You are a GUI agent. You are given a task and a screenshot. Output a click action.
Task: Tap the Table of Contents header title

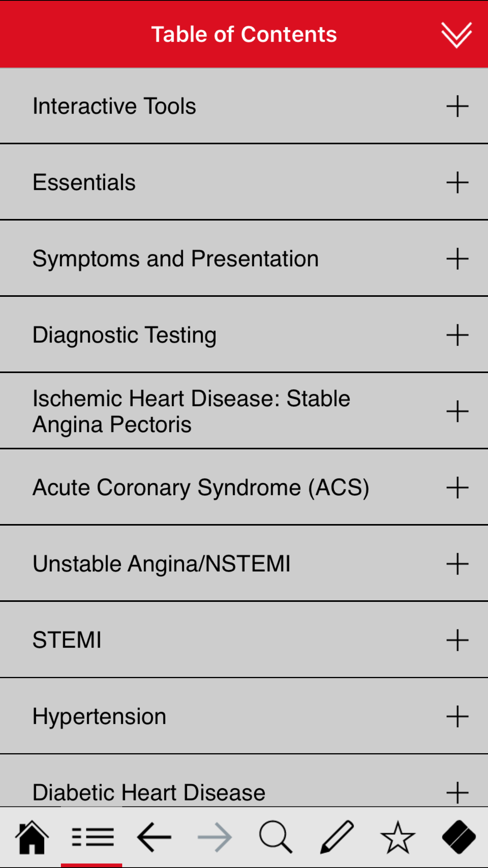[244, 35]
